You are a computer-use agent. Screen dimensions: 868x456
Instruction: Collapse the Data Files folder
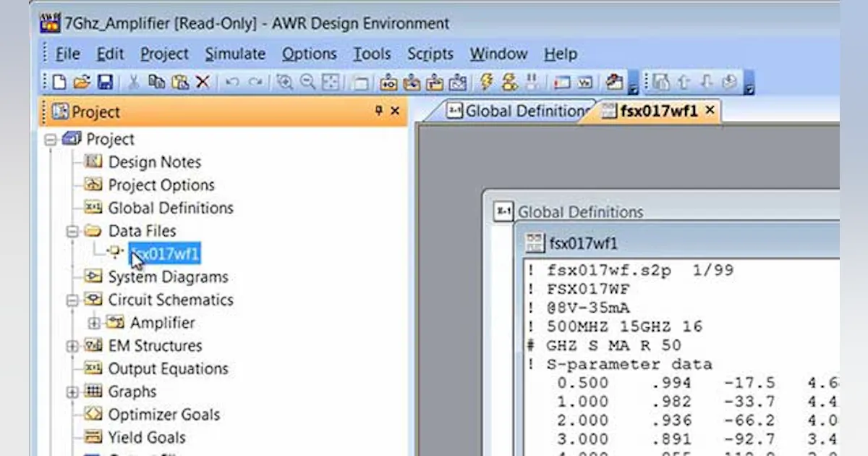(72, 232)
